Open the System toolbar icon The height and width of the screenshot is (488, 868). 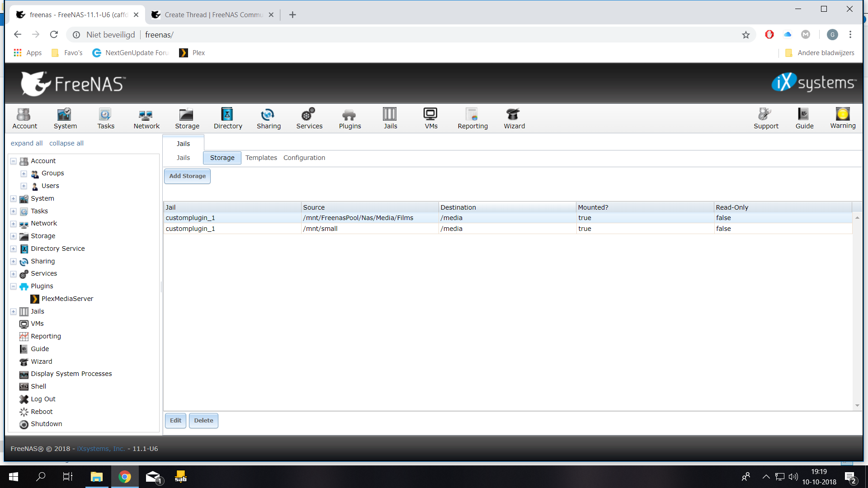[65, 118]
